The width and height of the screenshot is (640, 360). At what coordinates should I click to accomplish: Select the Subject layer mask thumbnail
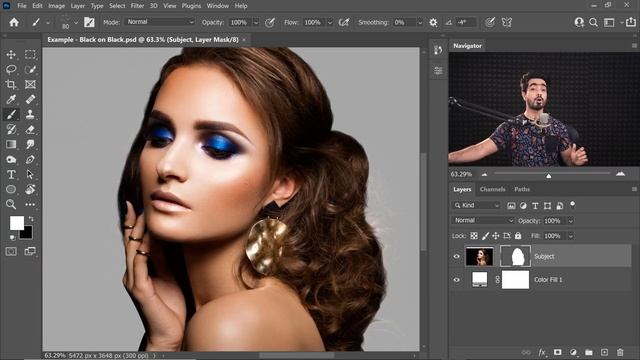pyautogui.click(x=516, y=256)
